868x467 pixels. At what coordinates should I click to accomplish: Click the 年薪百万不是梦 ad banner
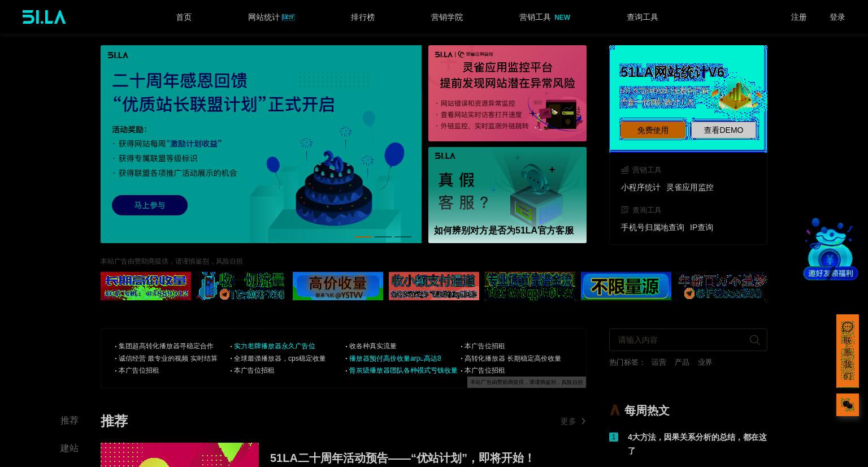[722, 286]
